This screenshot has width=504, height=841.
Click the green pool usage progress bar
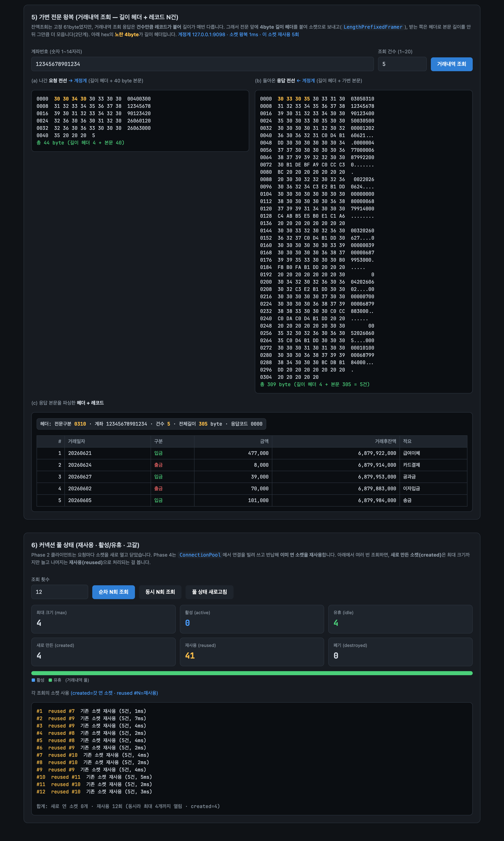click(x=252, y=673)
